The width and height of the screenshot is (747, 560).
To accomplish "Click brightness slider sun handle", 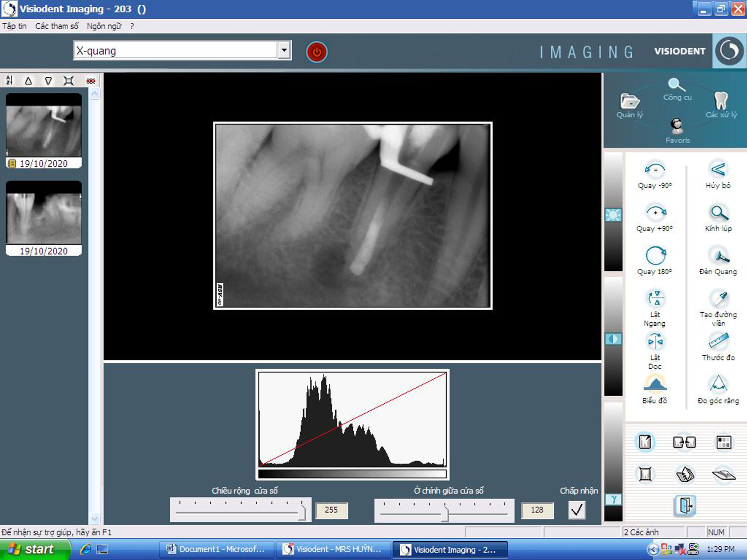I will 613,215.
